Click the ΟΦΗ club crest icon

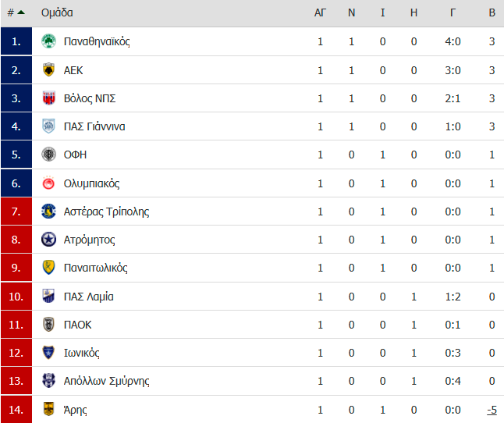coord(48,155)
